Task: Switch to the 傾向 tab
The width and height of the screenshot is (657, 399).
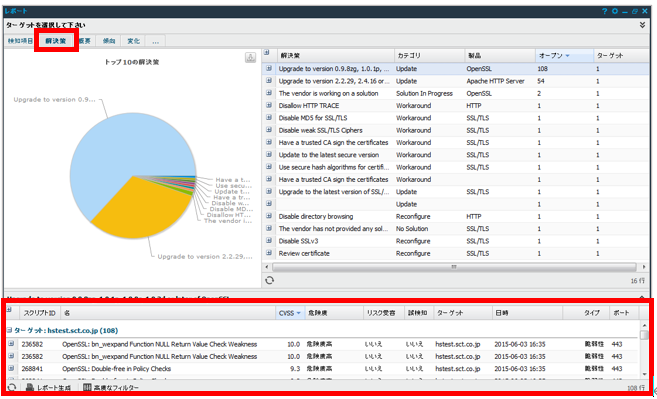Action: pyautogui.click(x=109, y=41)
